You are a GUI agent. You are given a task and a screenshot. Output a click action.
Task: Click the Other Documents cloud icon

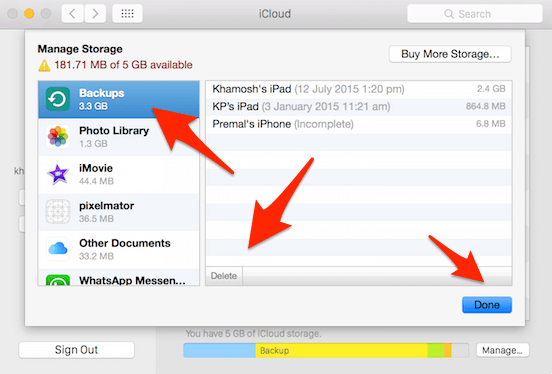click(58, 249)
